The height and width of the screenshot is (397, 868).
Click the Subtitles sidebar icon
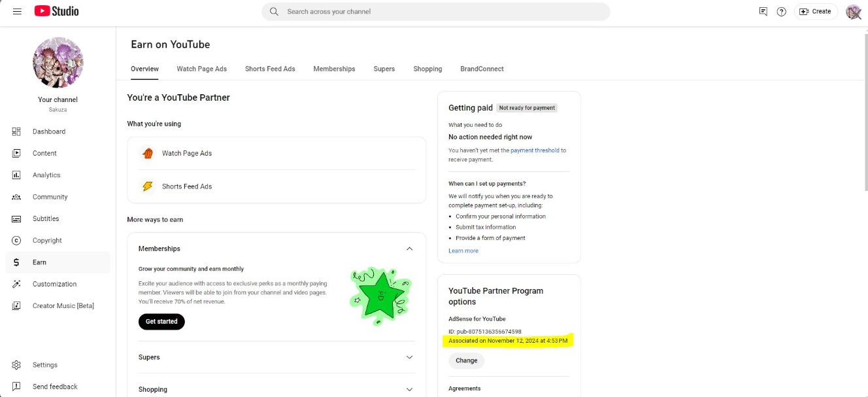tap(17, 218)
